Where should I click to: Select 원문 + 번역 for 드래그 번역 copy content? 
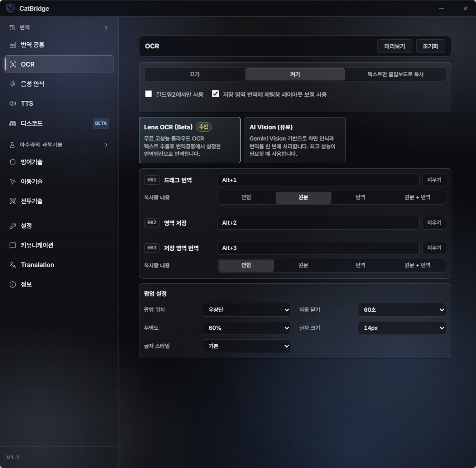tap(417, 198)
